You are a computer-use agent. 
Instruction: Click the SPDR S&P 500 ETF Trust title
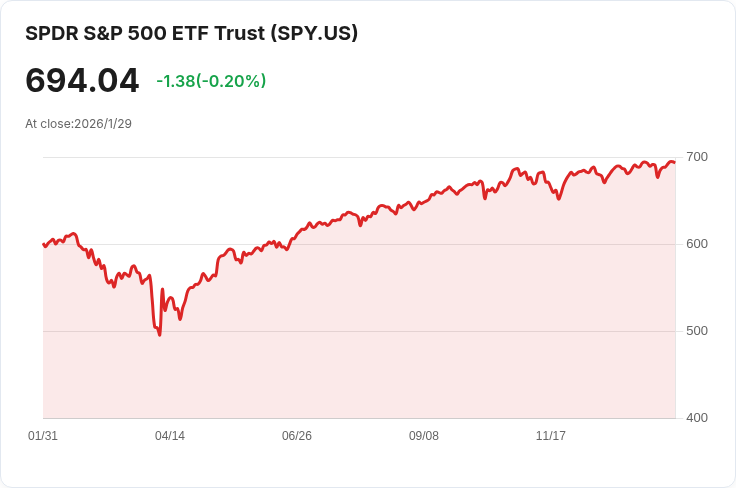pyautogui.click(x=191, y=33)
